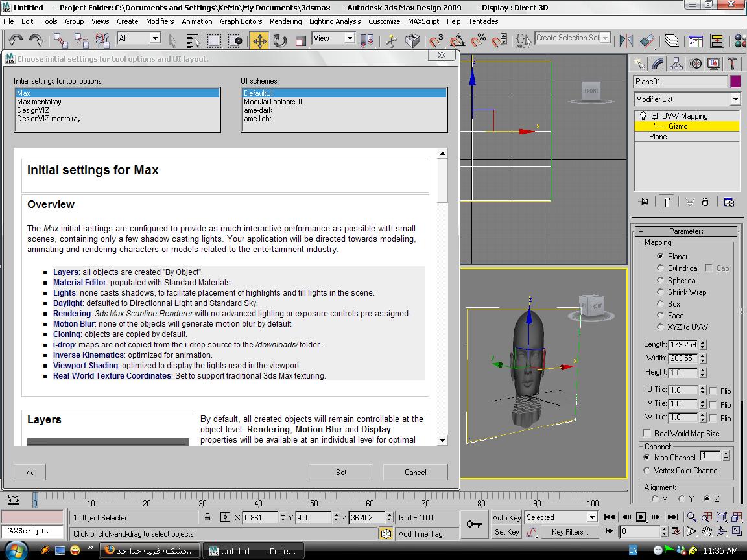Switch to the Motion command panel
747x560 pixels.
click(x=695, y=64)
